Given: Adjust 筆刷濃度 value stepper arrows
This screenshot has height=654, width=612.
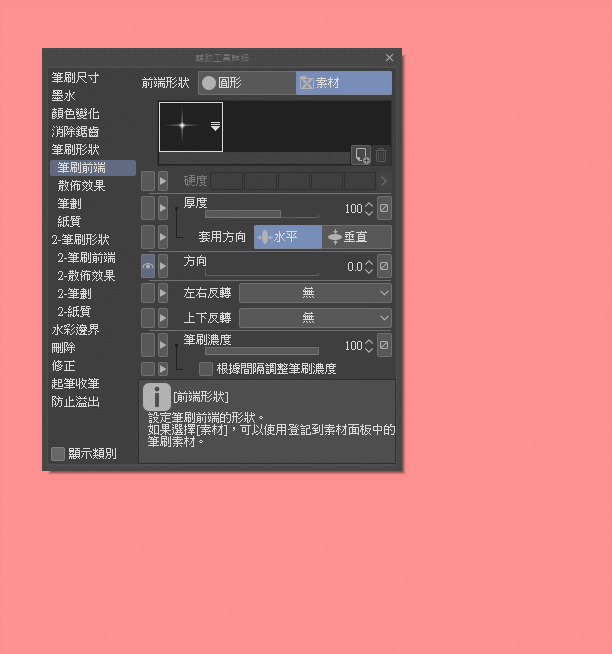Looking at the screenshot, I should coord(369,346).
